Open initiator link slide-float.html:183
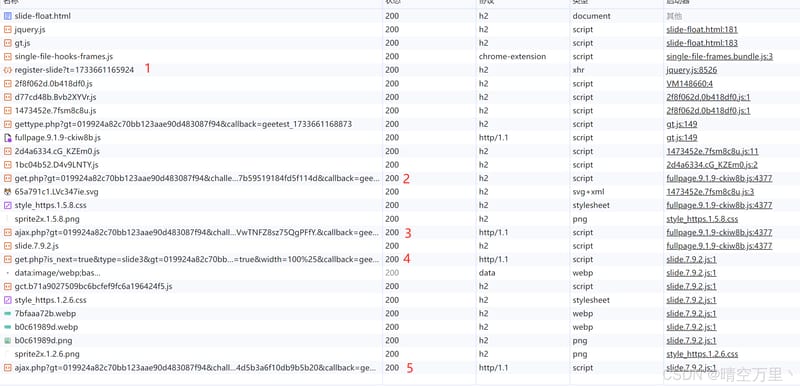 [x=702, y=43]
